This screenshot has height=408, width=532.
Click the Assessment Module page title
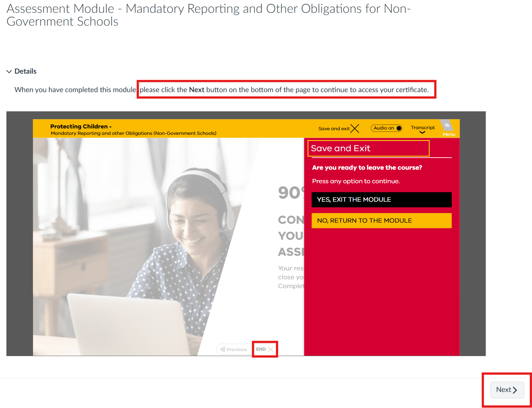(x=208, y=15)
